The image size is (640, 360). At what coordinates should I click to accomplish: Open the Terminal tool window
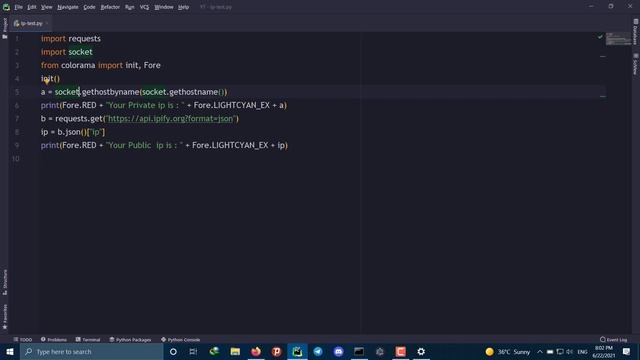[x=88, y=340]
